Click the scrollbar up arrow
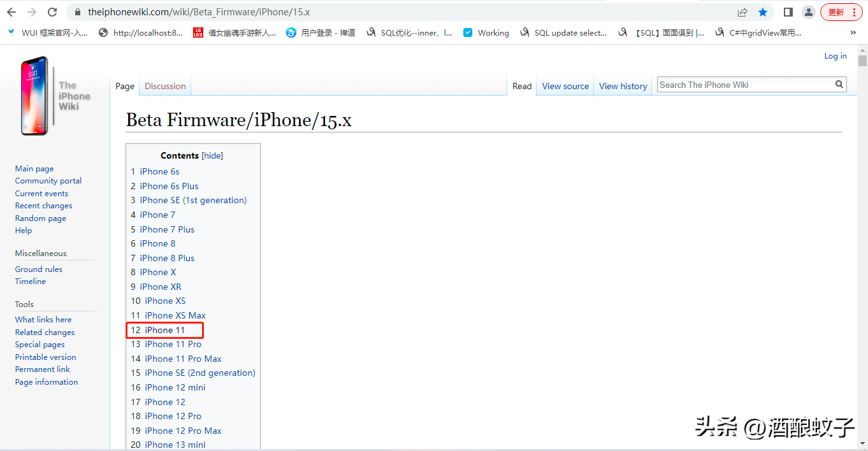868x451 pixels. [862, 49]
